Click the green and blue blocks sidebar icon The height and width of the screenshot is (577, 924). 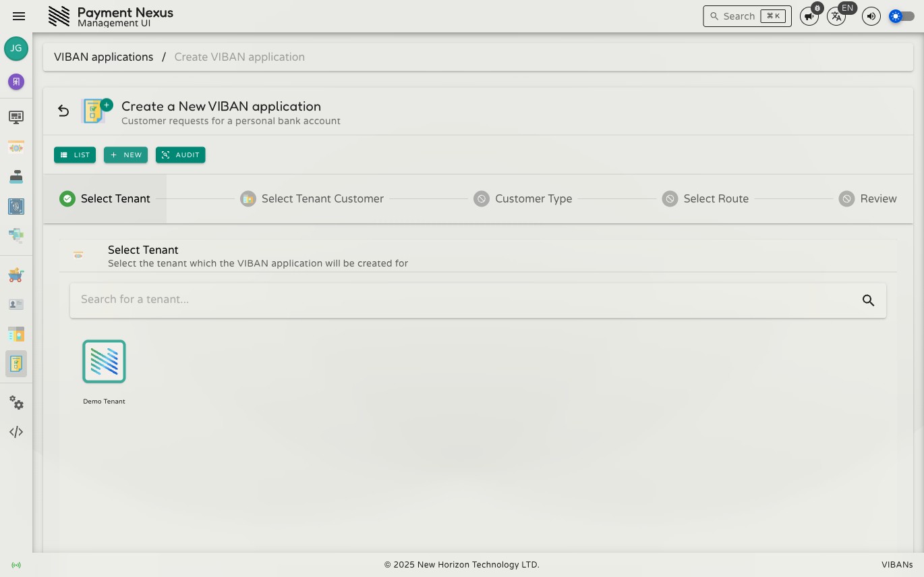point(16,236)
